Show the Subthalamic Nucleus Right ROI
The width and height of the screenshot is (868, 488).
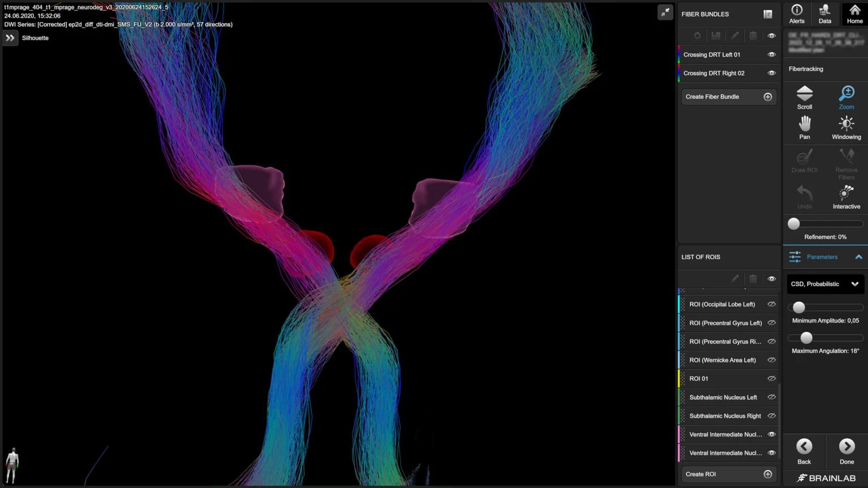(771, 416)
